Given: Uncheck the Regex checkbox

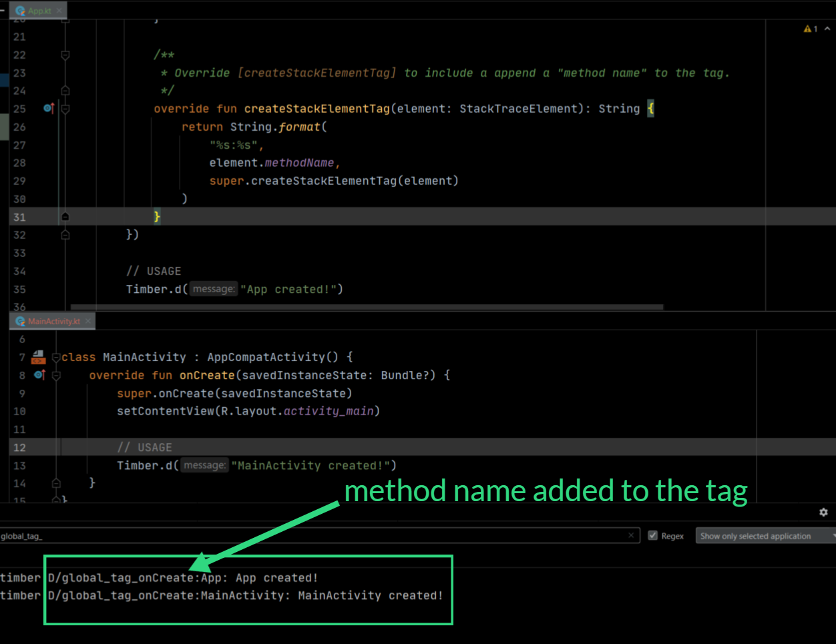Looking at the screenshot, I should pos(652,535).
